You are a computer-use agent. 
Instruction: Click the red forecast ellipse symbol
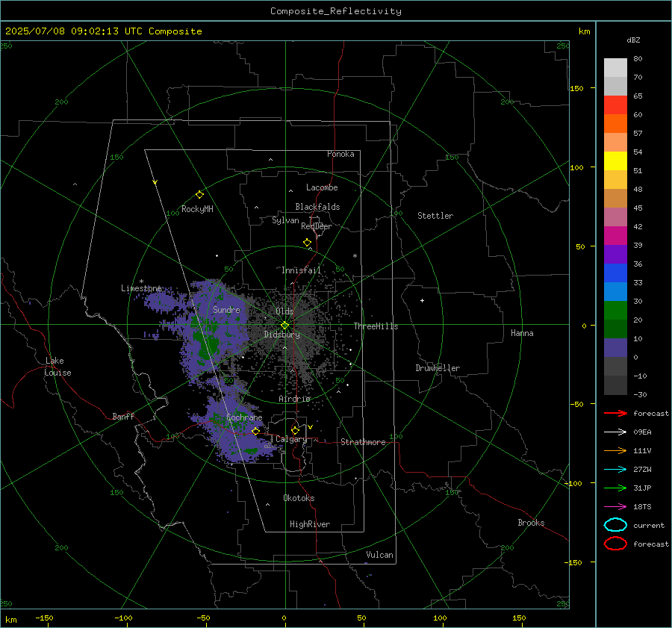click(615, 544)
